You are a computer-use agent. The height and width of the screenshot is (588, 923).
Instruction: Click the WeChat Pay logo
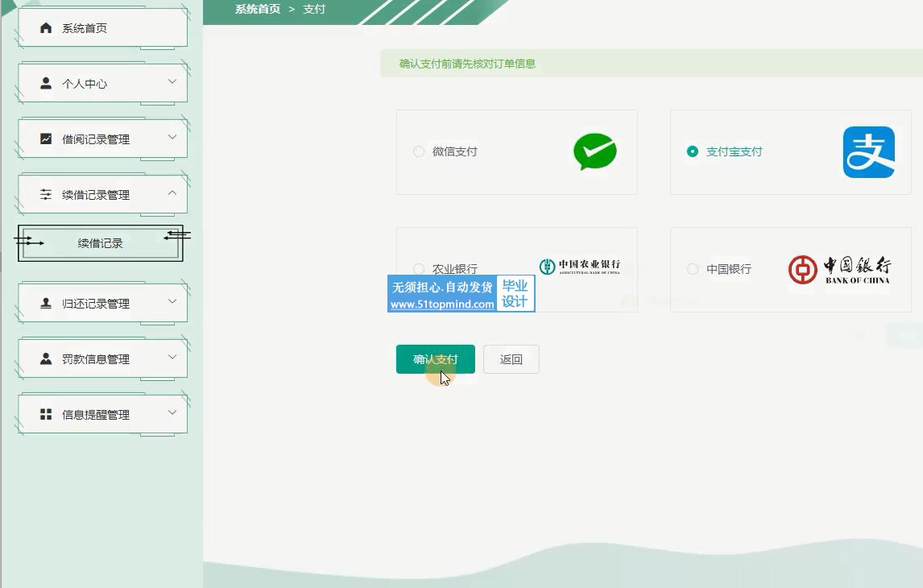pos(595,151)
